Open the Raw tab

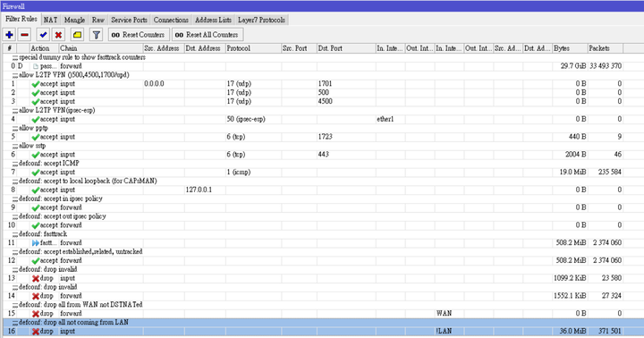pos(98,20)
